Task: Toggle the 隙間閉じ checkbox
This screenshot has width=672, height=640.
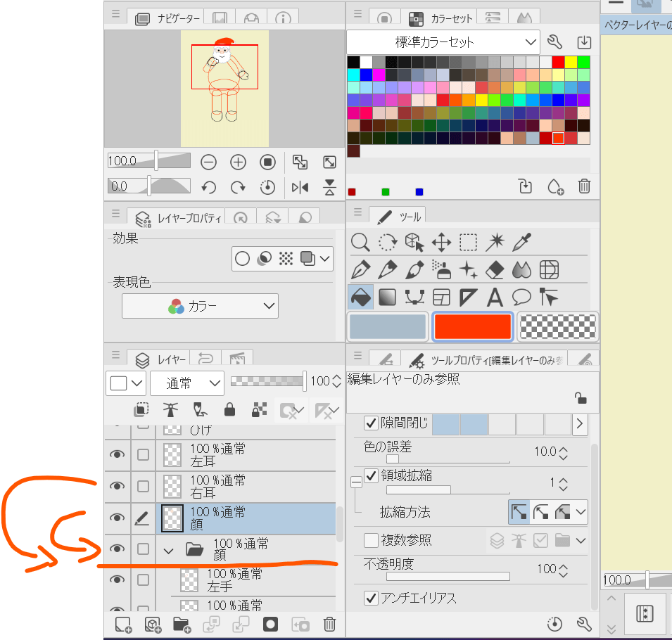Action: 371,423
